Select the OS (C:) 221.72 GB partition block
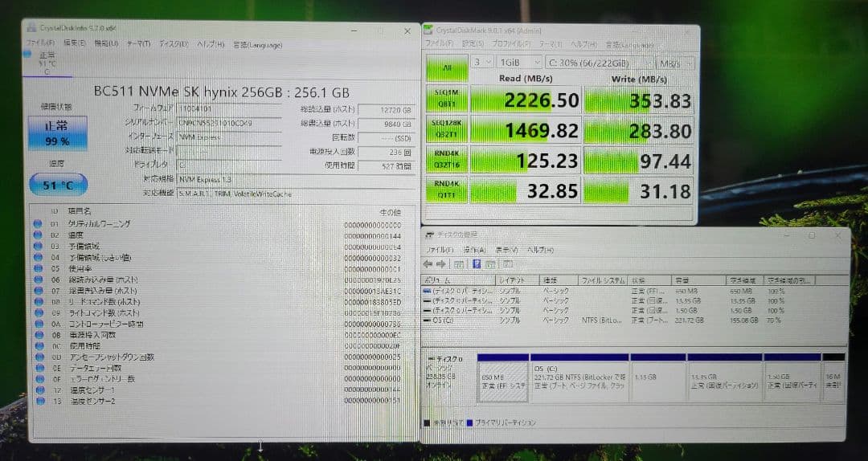868x461 pixels. [579, 377]
